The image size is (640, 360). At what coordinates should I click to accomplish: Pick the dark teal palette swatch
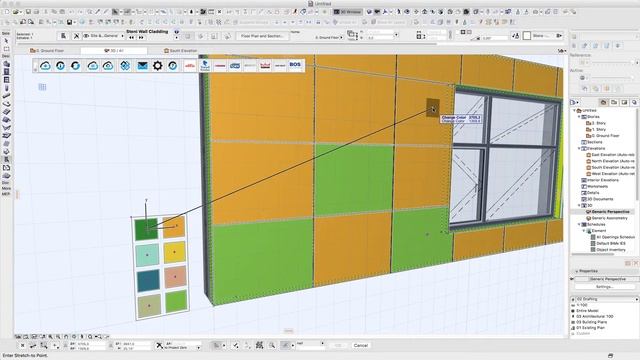[148, 280]
